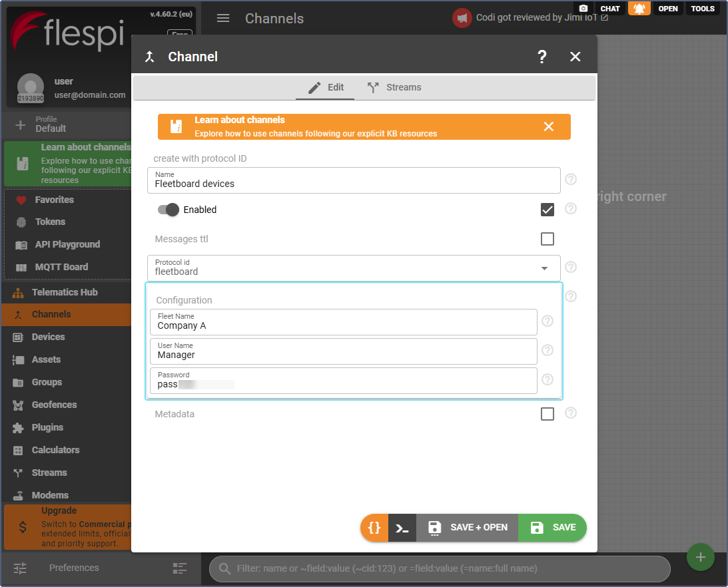Open Geofences in the sidebar
Image resolution: width=728 pixels, height=587 pixels.
click(67, 405)
